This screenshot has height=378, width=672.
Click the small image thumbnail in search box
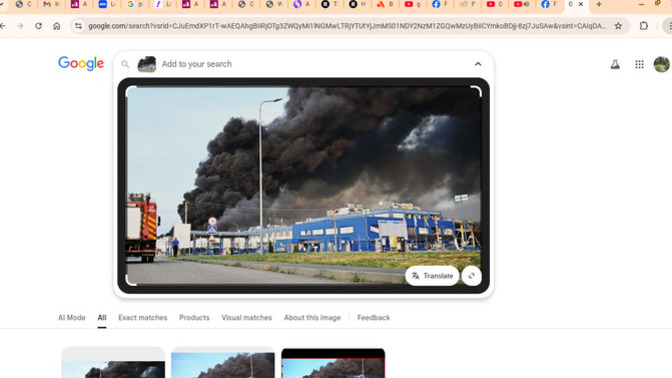(x=147, y=64)
